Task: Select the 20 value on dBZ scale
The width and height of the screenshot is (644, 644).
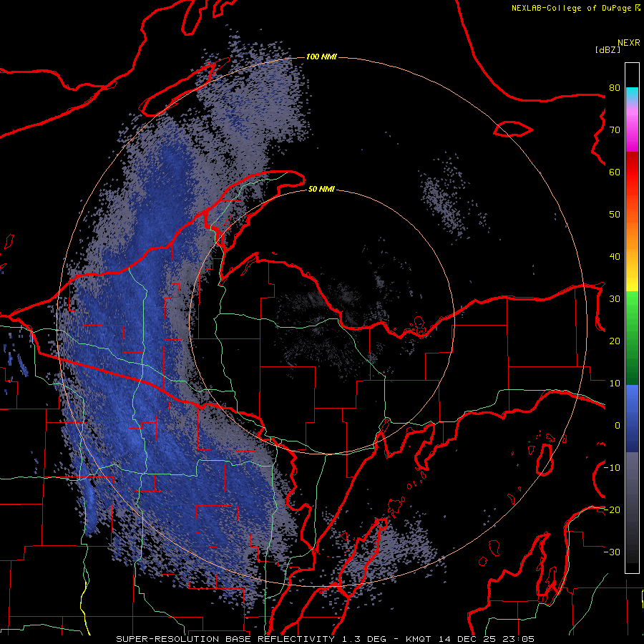Action: tap(615, 341)
